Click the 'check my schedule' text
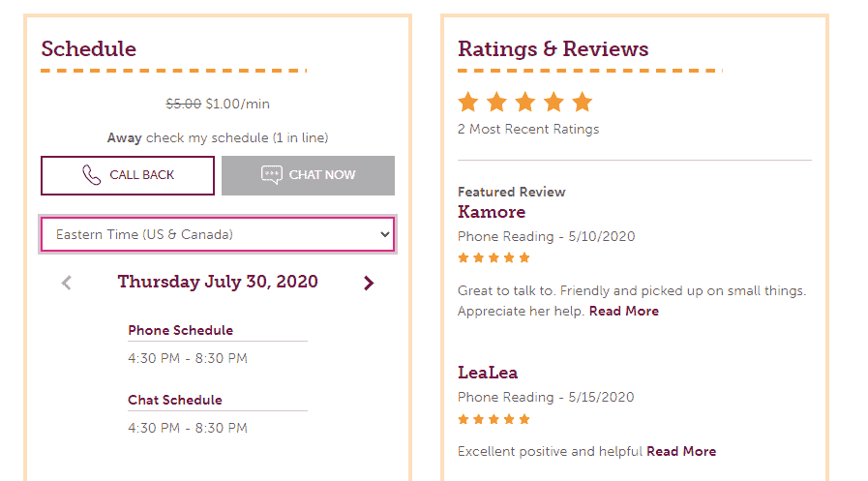The image size is (868, 481). (207, 137)
